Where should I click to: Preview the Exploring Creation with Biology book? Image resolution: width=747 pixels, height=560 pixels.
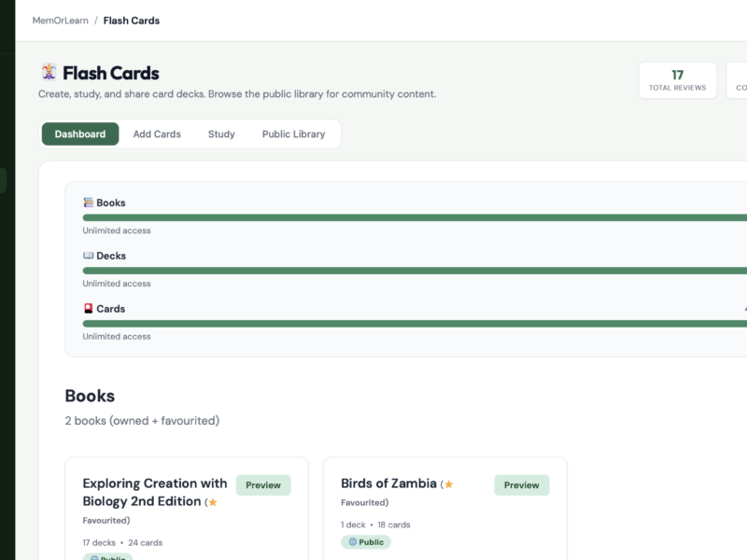(263, 484)
